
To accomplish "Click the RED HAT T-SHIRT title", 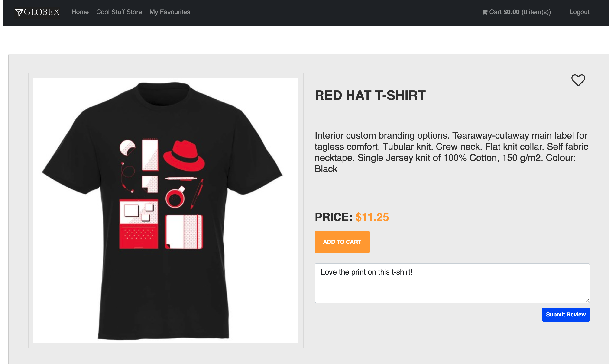I will pos(370,96).
